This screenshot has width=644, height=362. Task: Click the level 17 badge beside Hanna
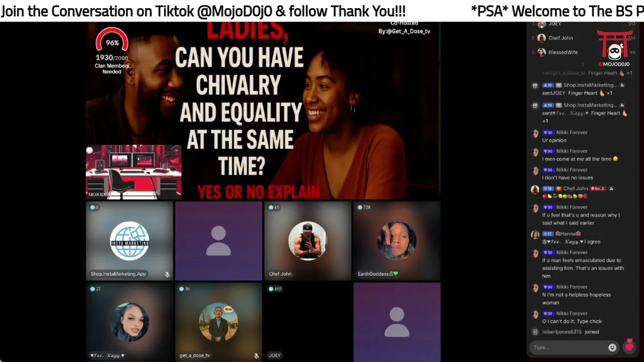[x=548, y=234]
